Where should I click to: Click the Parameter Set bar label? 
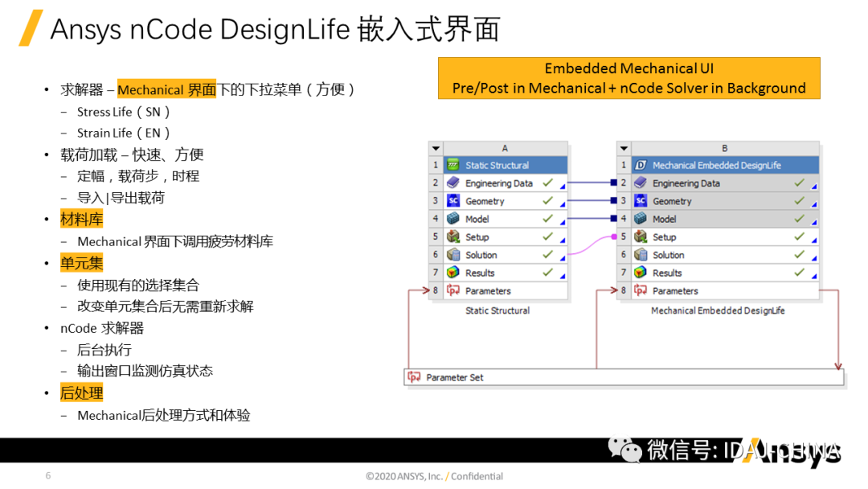(454, 377)
